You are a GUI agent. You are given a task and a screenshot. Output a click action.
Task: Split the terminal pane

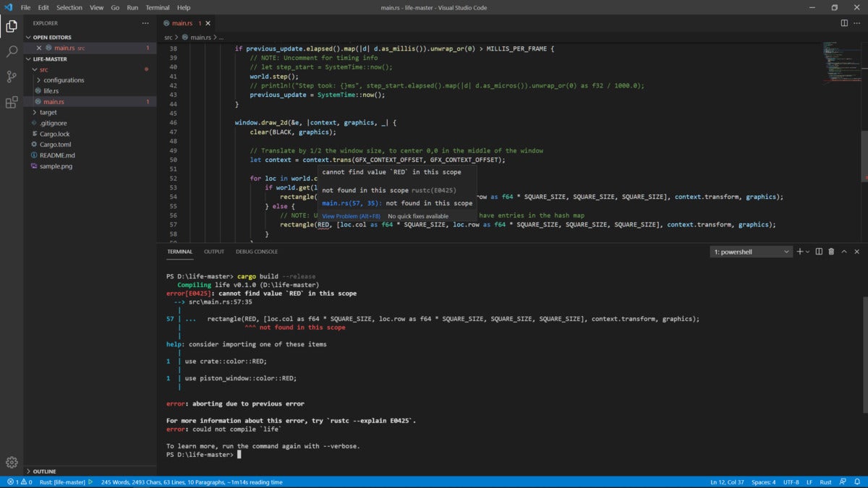tap(819, 252)
